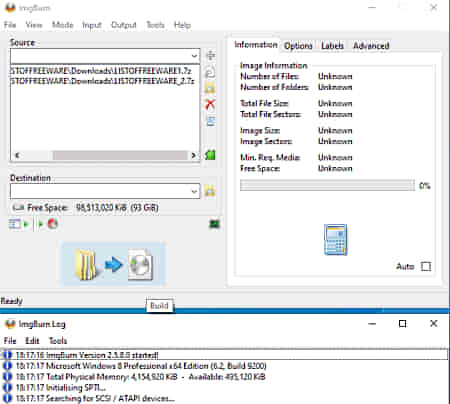Image resolution: width=450 pixels, height=404 pixels.
Task: Switch to the Options tab
Action: (298, 46)
